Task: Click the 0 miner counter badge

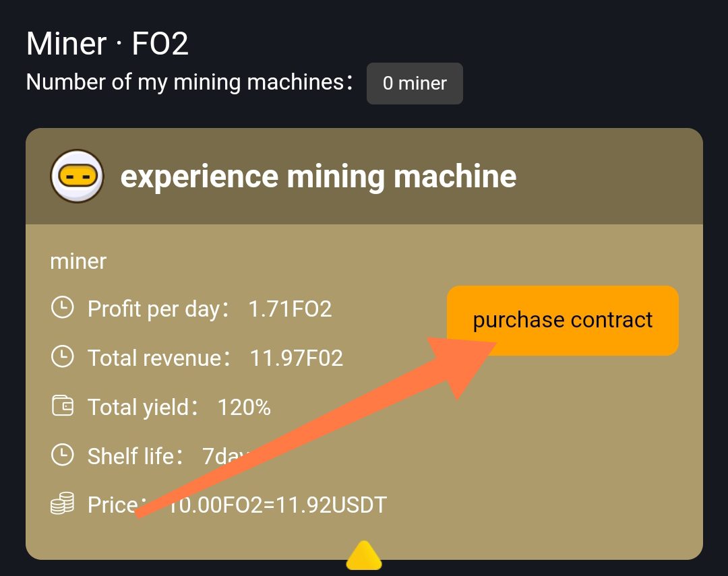Action: tap(415, 83)
